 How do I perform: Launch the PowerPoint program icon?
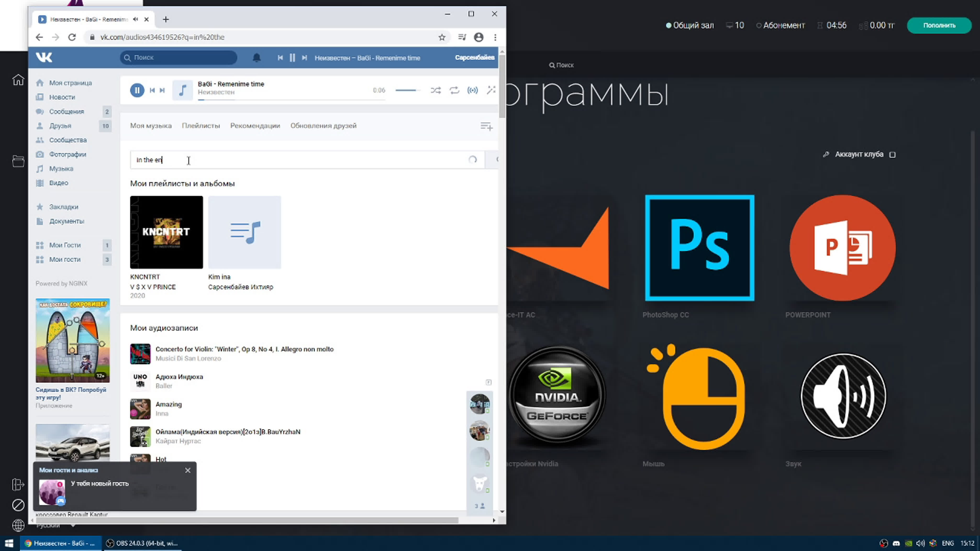(842, 248)
